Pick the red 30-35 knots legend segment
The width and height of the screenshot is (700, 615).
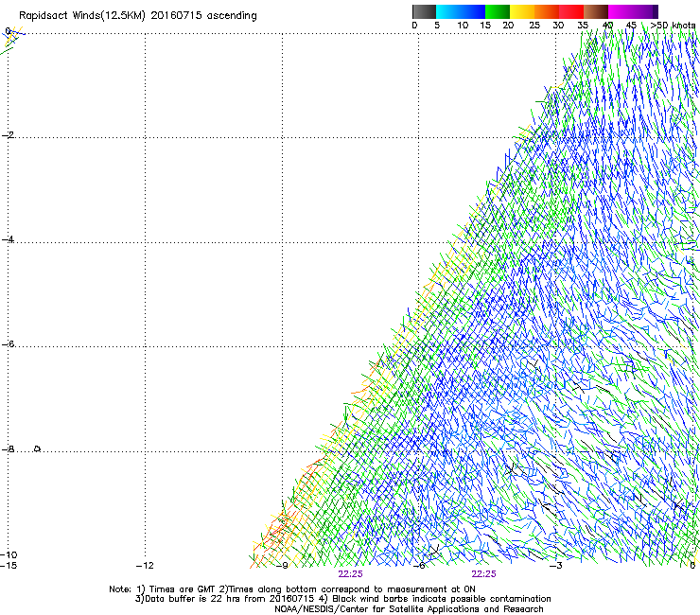point(571,11)
